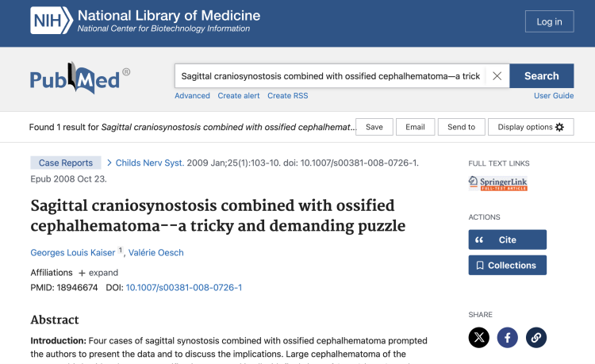Image resolution: width=595 pixels, height=364 pixels.
Task: Open author Georges Louis Kaiser's link
Action: coord(73,253)
